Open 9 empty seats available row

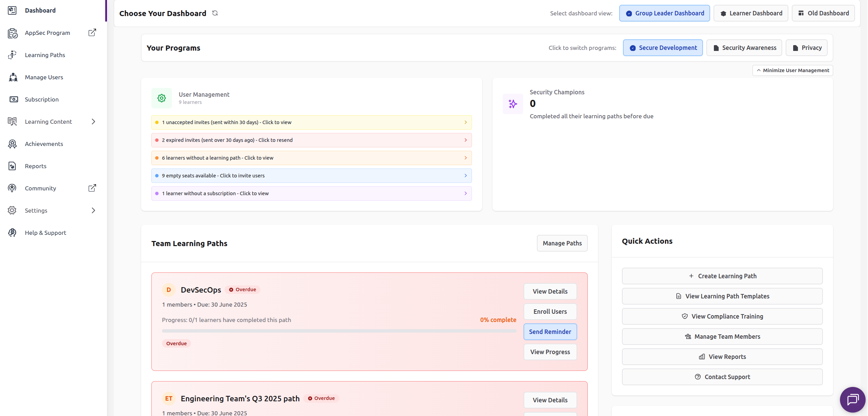click(x=311, y=176)
